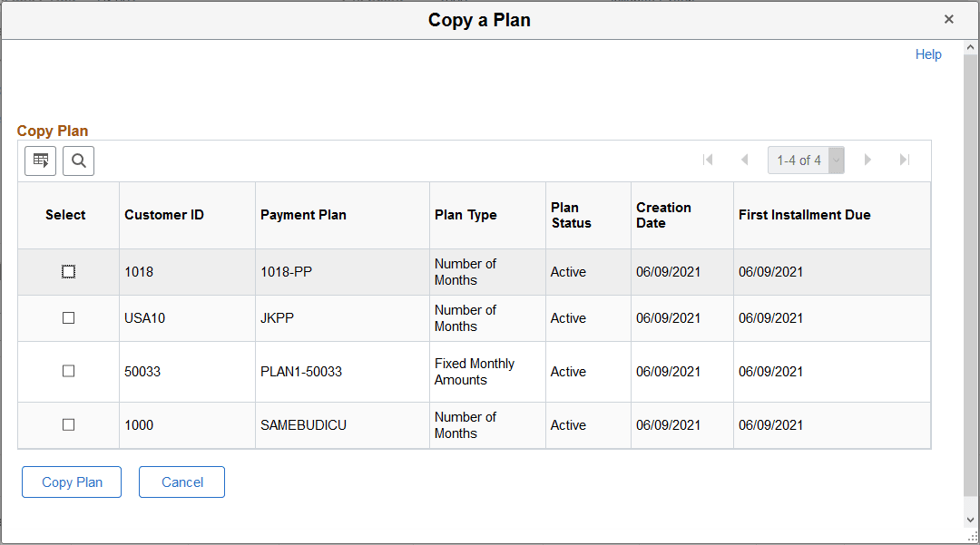Open the Help link
Screen dimensions: 980x545
pyautogui.click(x=928, y=54)
